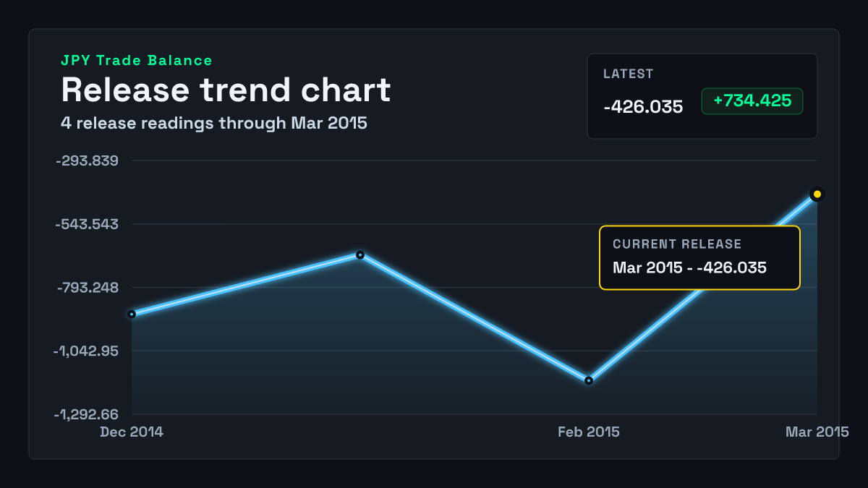
Task: Click the Dec 2014 data point
Action: click(132, 314)
